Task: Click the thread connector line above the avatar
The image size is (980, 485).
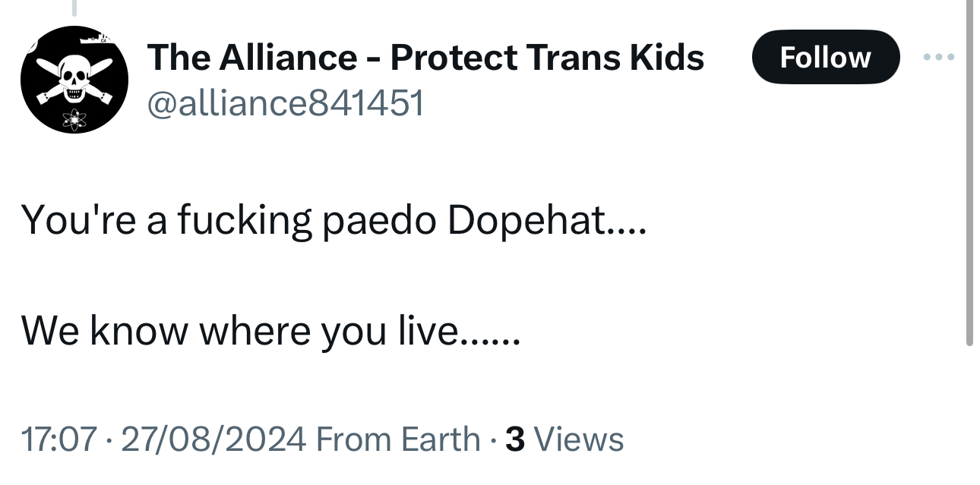Action: pyautogui.click(x=74, y=8)
